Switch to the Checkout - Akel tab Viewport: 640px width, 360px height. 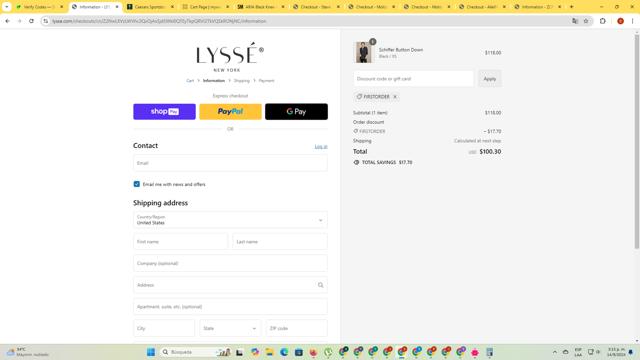coord(481,7)
